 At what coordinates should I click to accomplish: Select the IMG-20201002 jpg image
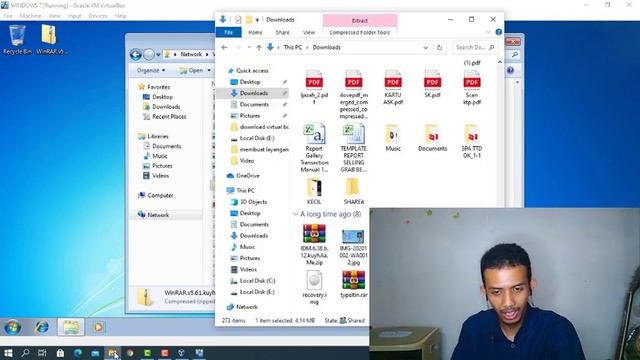coord(353,247)
